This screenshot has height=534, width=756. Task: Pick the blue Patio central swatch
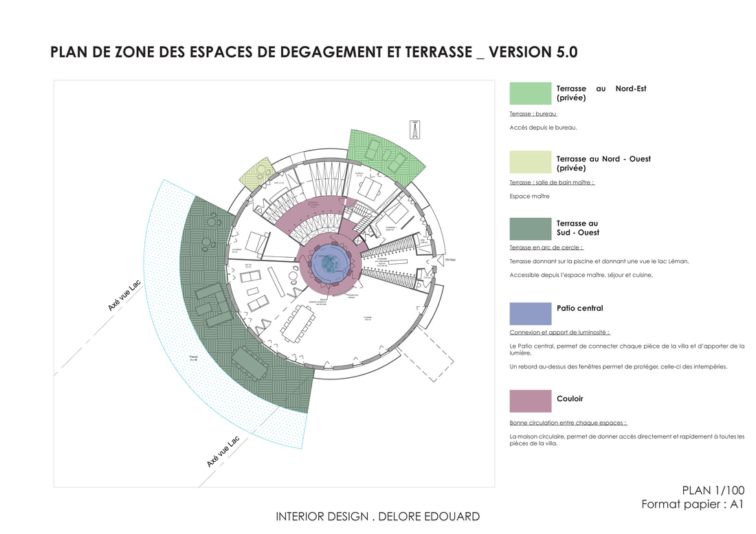click(531, 313)
